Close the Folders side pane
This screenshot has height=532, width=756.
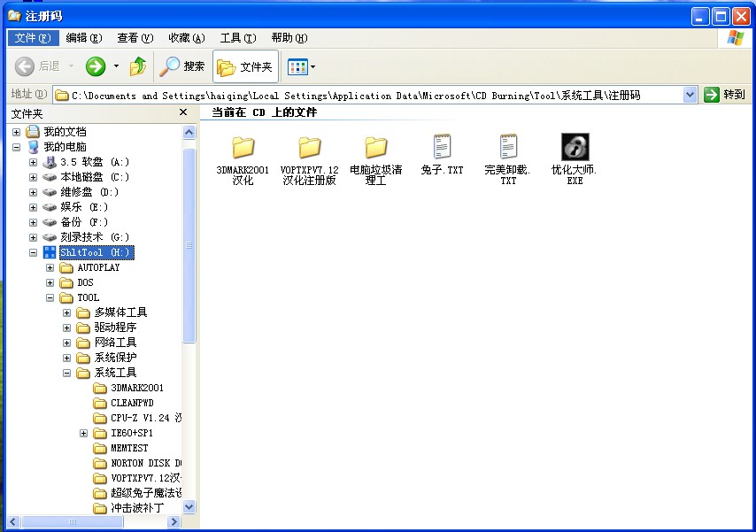pos(183,112)
